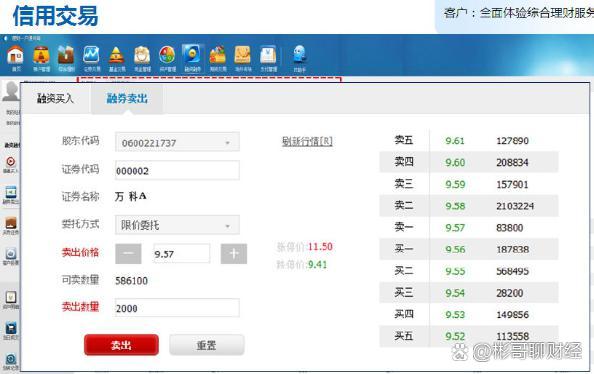Screen dimensions: 594x374
Task: Click the available quantity 586100
Action: pos(131,281)
